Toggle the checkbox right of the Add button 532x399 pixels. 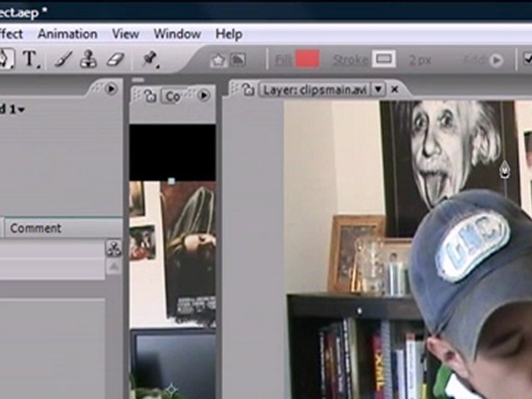[528, 59]
